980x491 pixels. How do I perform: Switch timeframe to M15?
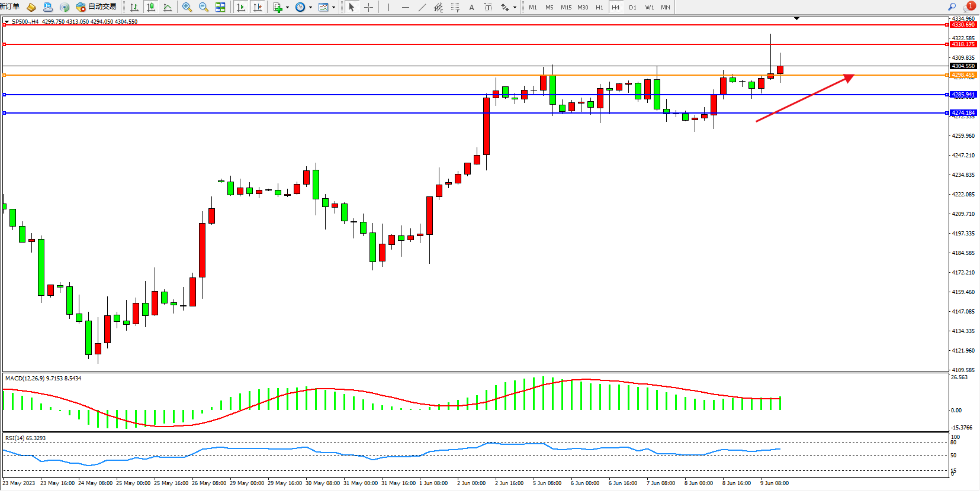click(566, 7)
